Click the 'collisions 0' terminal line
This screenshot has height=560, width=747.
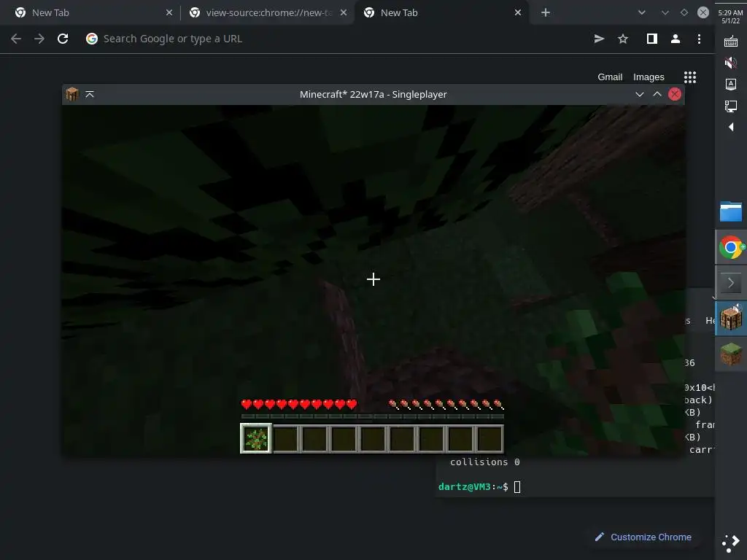484,462
